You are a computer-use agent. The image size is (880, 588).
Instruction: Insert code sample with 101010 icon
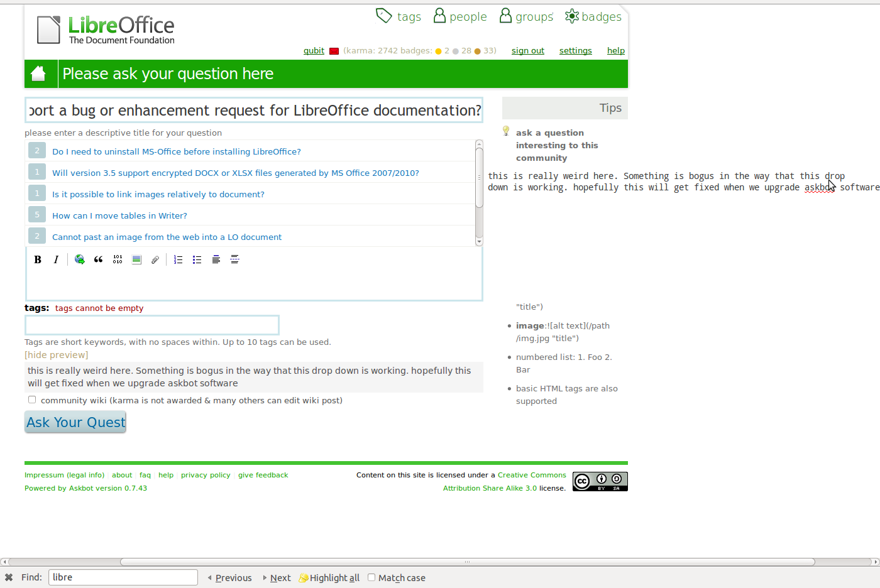[x=118, y=259]
